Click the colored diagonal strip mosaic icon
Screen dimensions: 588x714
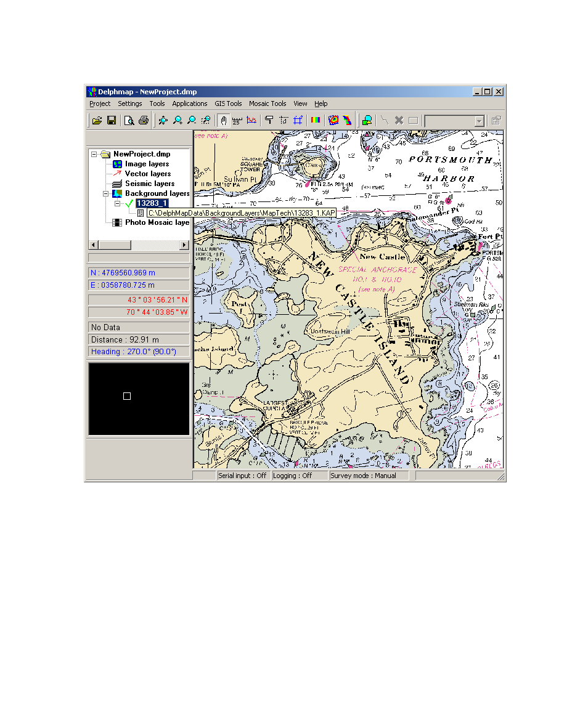(x=348, y=120)
